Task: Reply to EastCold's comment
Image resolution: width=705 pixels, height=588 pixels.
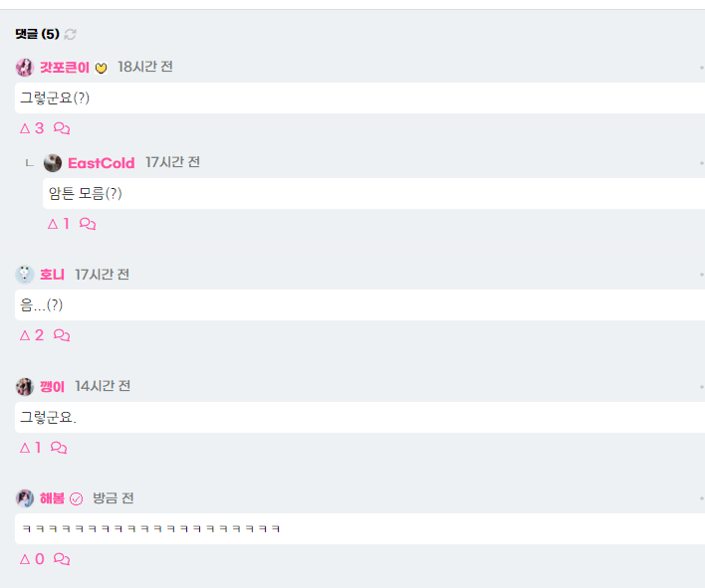Action: click(x=88, y=224)
